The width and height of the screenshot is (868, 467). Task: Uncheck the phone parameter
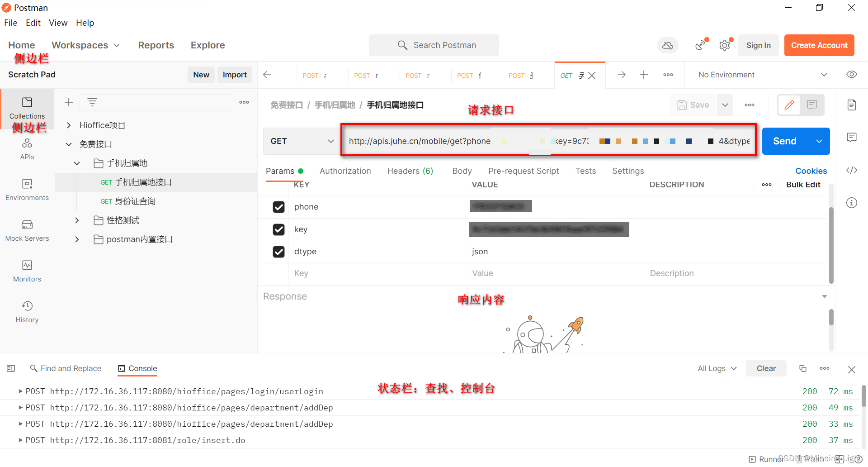(278, 207)
